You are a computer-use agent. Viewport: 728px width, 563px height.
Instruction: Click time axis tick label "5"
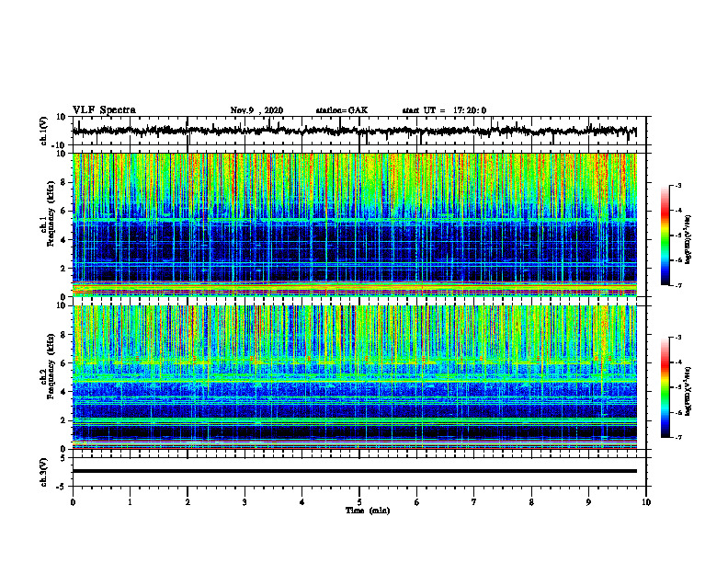tap(359, 502)
